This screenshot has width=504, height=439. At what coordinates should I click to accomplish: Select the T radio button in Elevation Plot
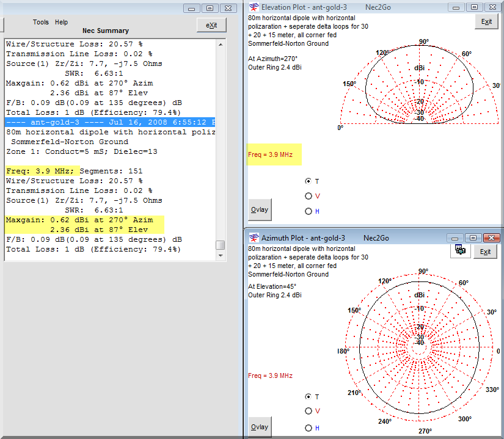[x=308, y=181]
